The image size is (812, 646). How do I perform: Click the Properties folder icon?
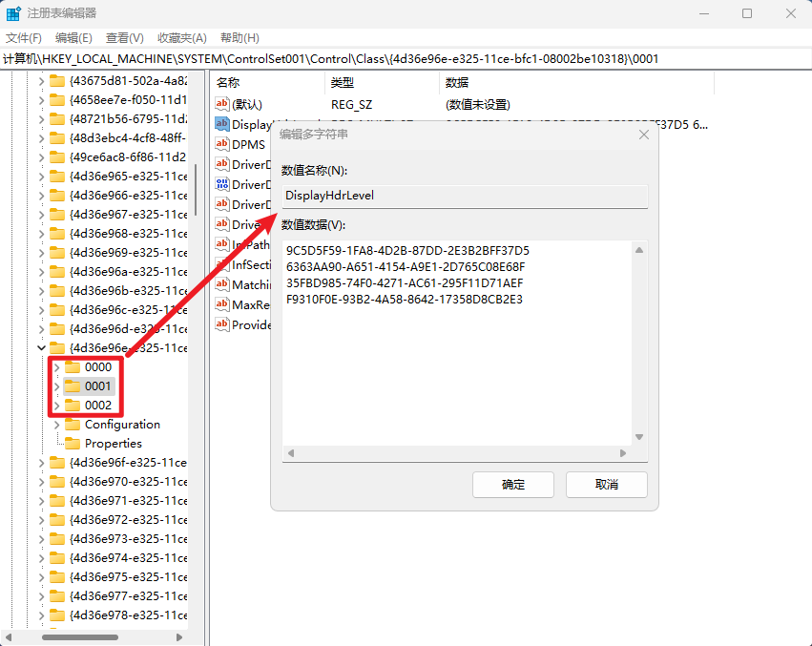(x=73, y=444)
